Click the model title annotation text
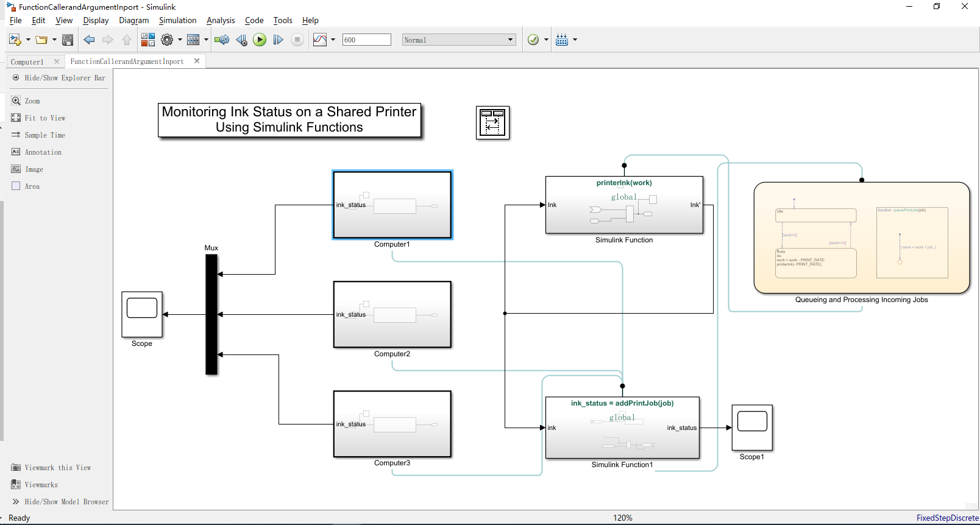The image size is (980, 525). [289, 119]
